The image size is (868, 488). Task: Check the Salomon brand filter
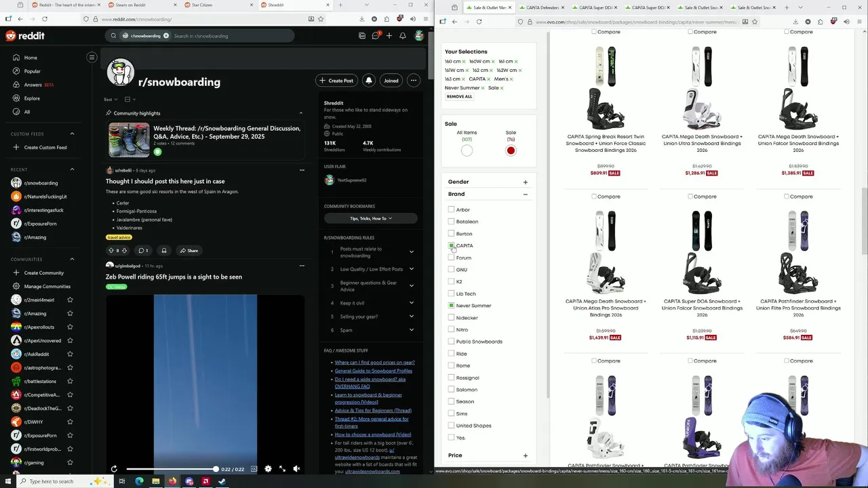coord(451,390)
